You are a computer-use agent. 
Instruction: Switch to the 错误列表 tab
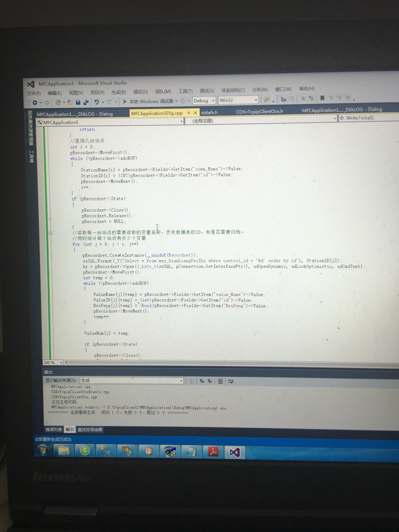(x=54, y=429)
